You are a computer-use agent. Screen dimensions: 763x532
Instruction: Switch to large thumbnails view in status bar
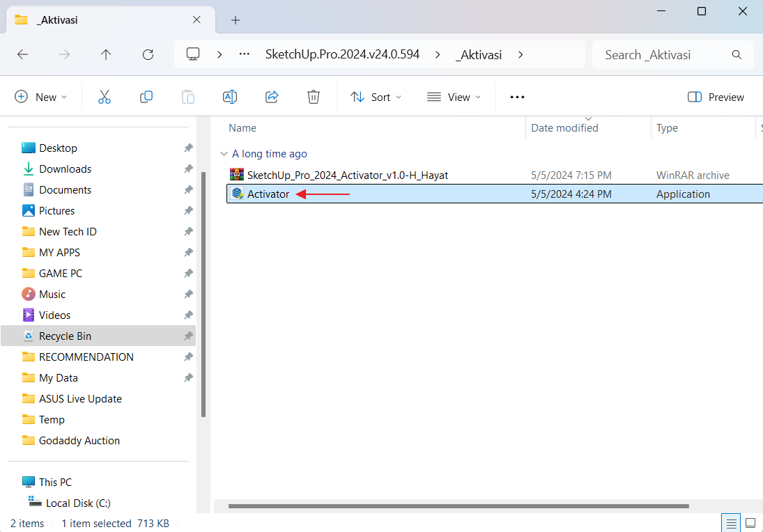pos(750,523)
